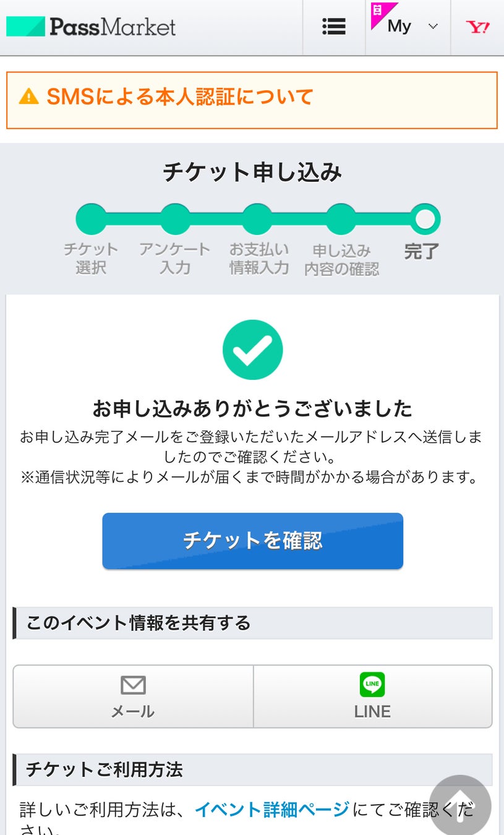This screenshot has width=504, height=835.
Task: Click the 申し込み内容の確認 step dot
Action: tap(341, 219)
